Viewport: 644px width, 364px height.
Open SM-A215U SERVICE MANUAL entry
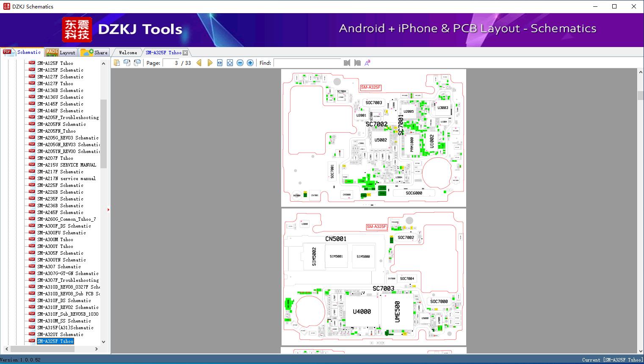coord(66,165)
